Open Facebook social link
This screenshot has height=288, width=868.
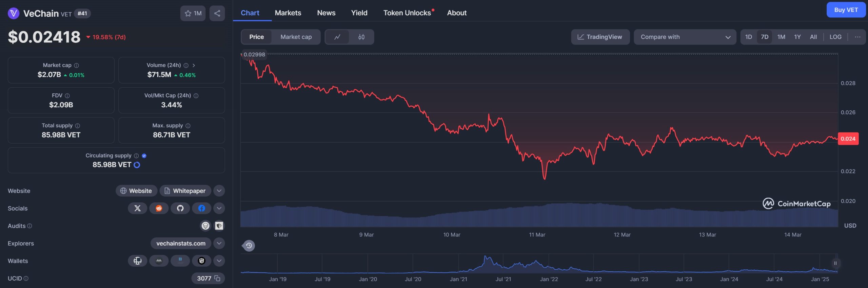click(201, 208)
